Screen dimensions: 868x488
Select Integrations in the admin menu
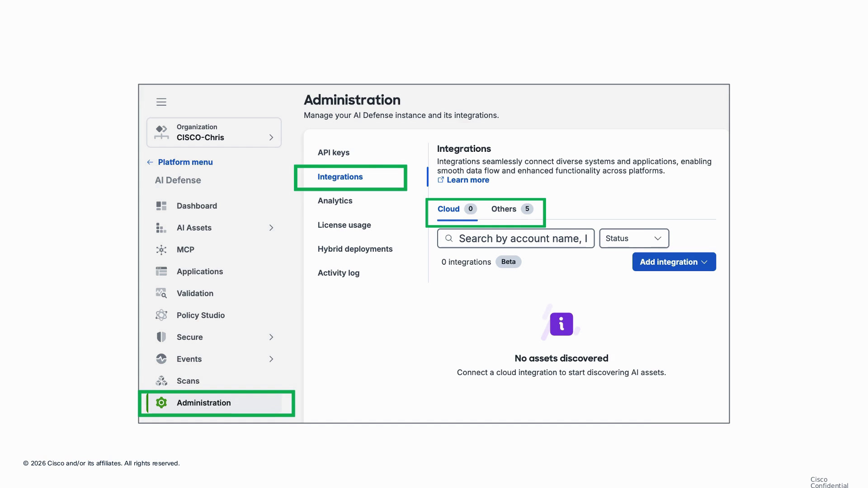340,177
